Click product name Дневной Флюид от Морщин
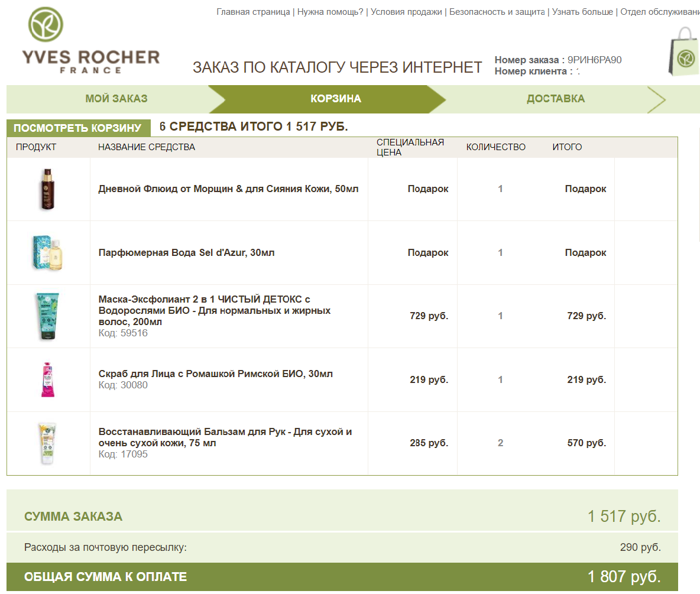 tap(228, 189)
